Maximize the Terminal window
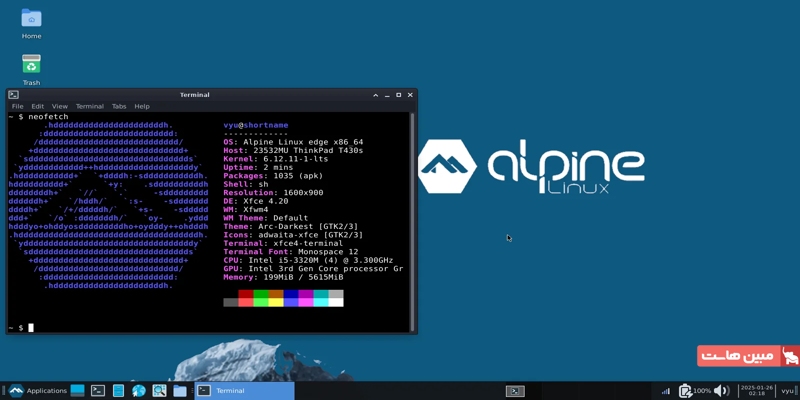800x400 pixels. click(x=398, y=95)
